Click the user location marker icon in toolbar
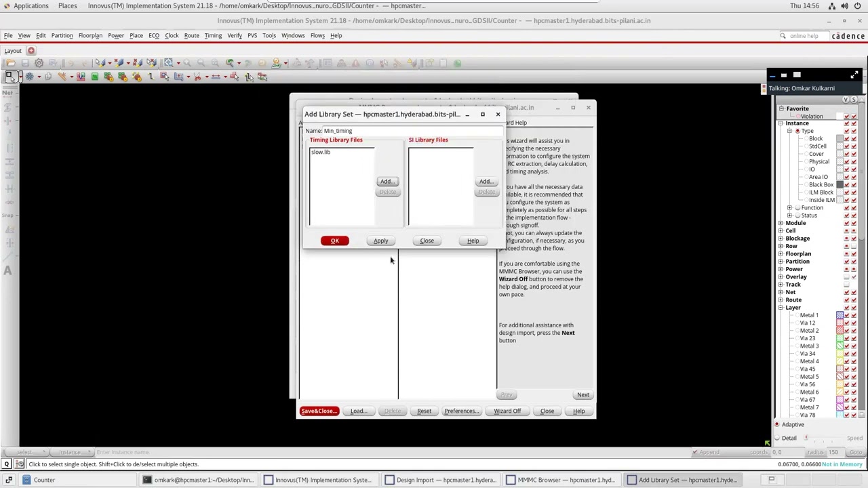This screenshot has width=868, height=488. coord(276,63)
